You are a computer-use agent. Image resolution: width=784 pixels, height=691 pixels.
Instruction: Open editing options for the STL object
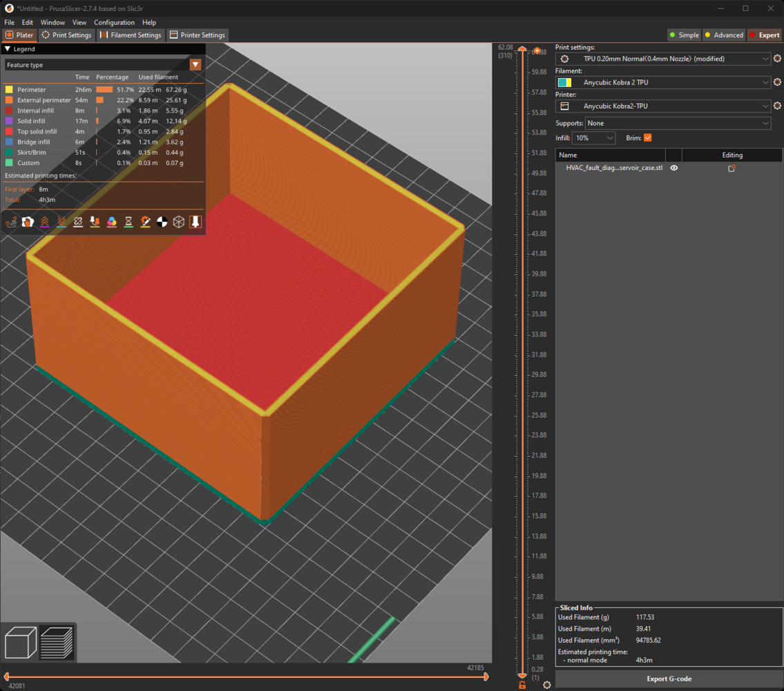point(732,168)
